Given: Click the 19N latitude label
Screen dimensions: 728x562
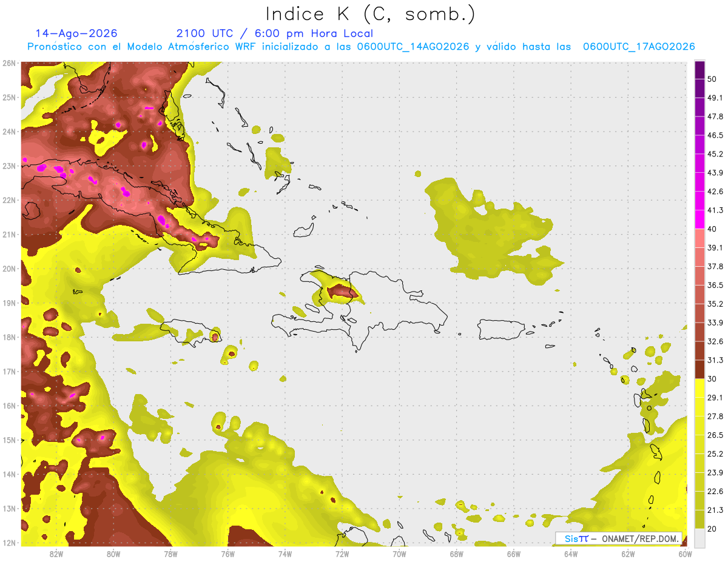Looking at the screenshot, I should pyautogui.click(x=9, y=303).
